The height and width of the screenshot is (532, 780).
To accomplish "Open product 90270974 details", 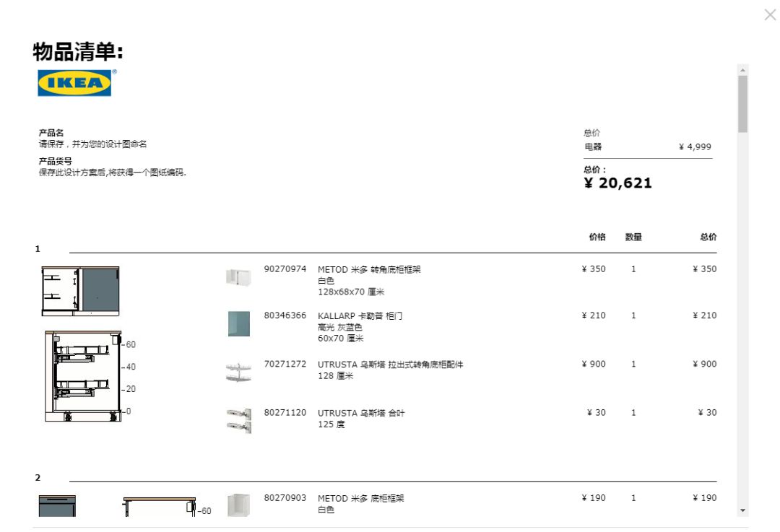I will click(x=287, y=269).
